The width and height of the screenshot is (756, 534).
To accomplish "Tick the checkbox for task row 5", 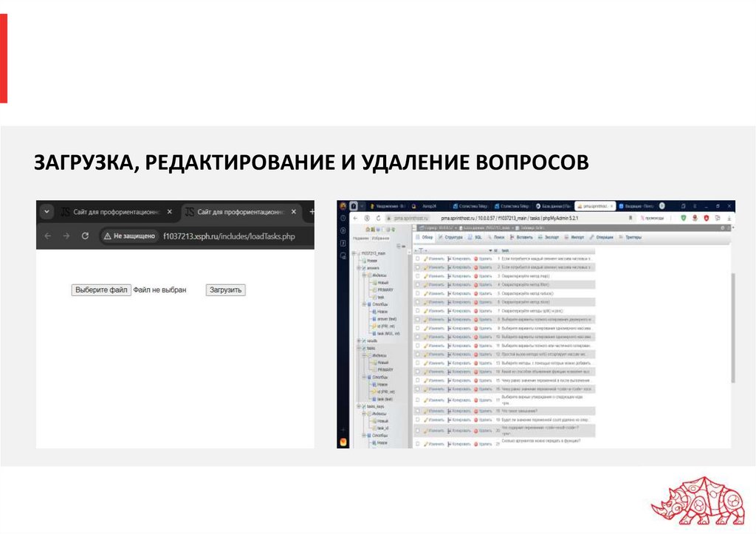I will (x=418, y=293).
